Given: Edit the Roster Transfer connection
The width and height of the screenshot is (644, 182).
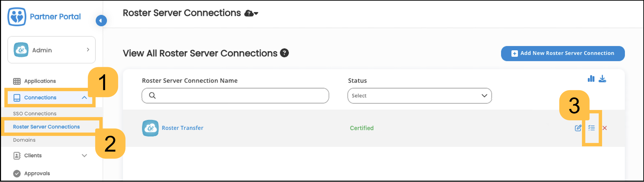Looking at the screenshot, I should pos(578,128).
